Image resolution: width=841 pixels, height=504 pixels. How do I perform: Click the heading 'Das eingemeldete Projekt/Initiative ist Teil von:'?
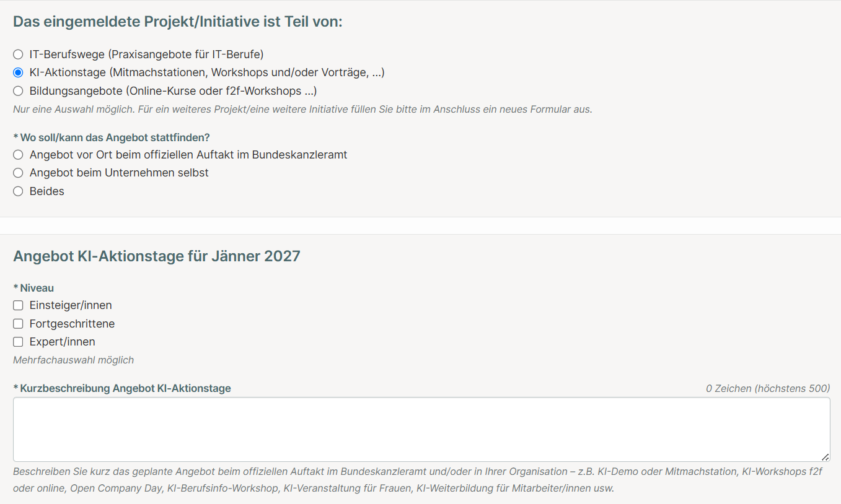pyautogui.click(x=178, y=22)
